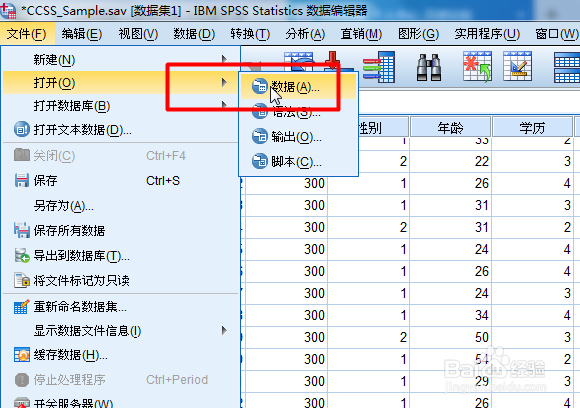The height and width of the screenshot is (408, 580).
Task: Expand the 打开数据库(B) submenu
Action: (x=121, y=106)
